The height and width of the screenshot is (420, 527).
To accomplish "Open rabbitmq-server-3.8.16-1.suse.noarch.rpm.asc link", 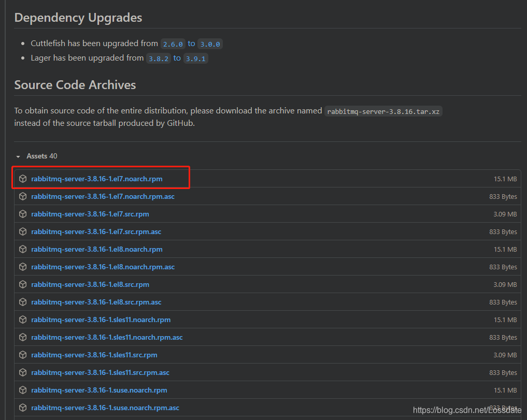I will pos(105,408).
